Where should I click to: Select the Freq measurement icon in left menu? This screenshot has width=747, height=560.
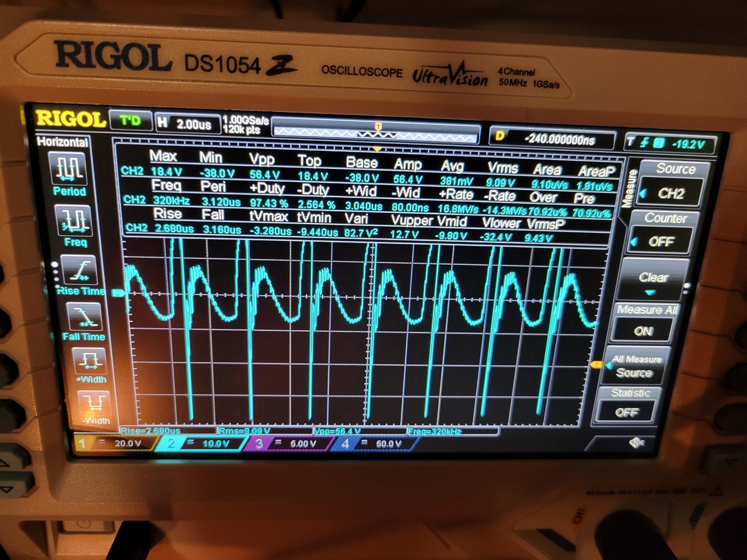pyautogui.click(x=72, y=221)
